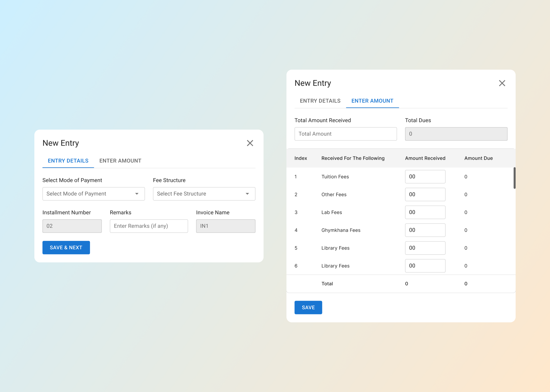The width and height of the screenshot is (550, 392).
Task: Click the Invoice Name field showing IN1
Action: (226, 226)
